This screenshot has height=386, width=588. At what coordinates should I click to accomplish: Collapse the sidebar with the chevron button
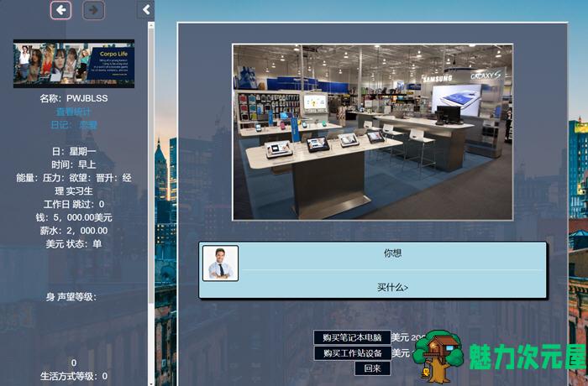coord(146,10)
